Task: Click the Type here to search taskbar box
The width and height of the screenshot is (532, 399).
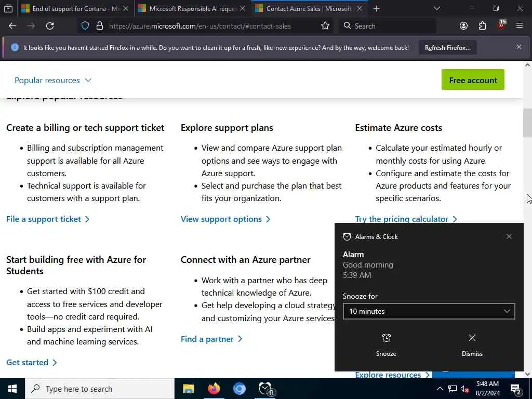Action: (x=99, y=389)
